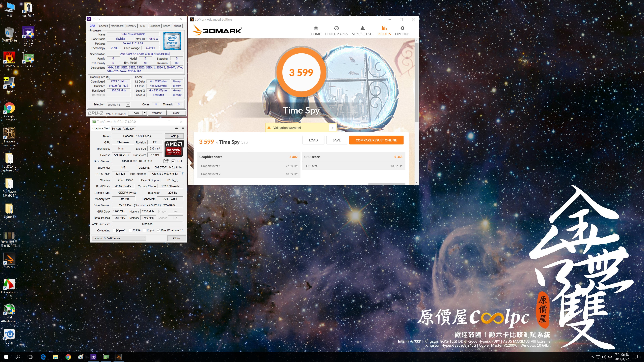Viewport: 644px width, 362px height.
Task: Launch Fraps desktop shortcut
Action: 9,84
